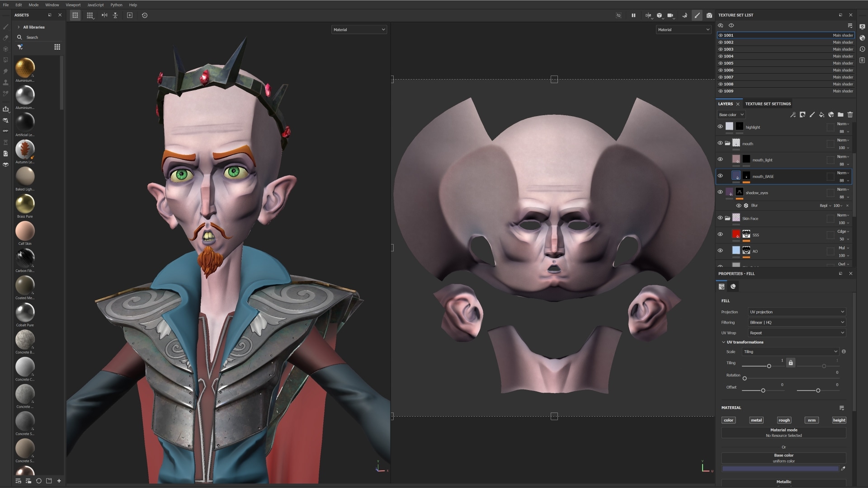Toggle the nrm channel button
Viewport: 868px width, 488px height.
812,420
